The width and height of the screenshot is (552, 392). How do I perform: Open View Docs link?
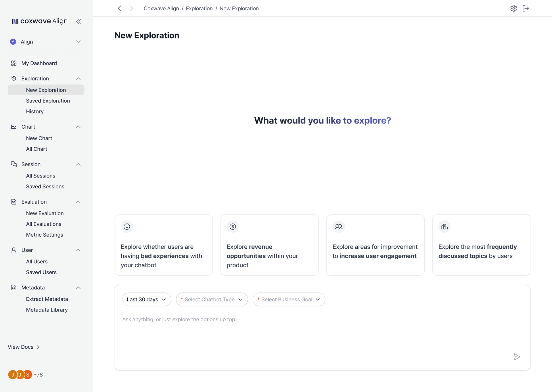point(20,347)
